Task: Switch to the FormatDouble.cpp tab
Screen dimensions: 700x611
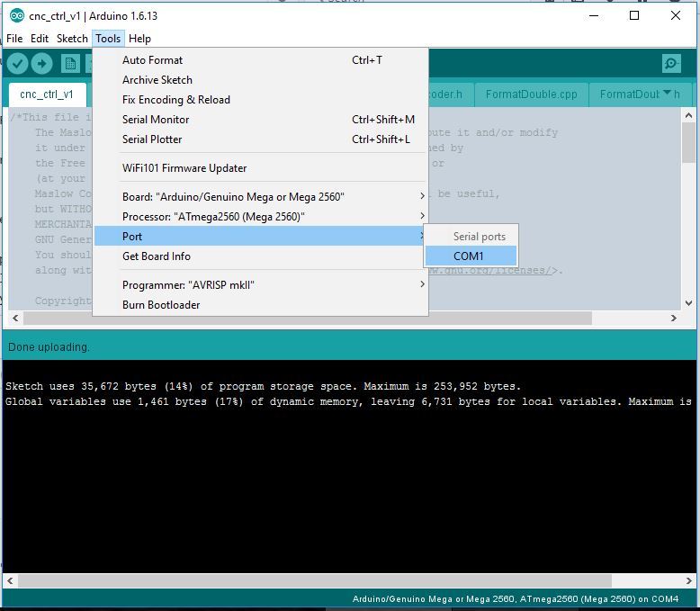Action: (x=531, y=94)
